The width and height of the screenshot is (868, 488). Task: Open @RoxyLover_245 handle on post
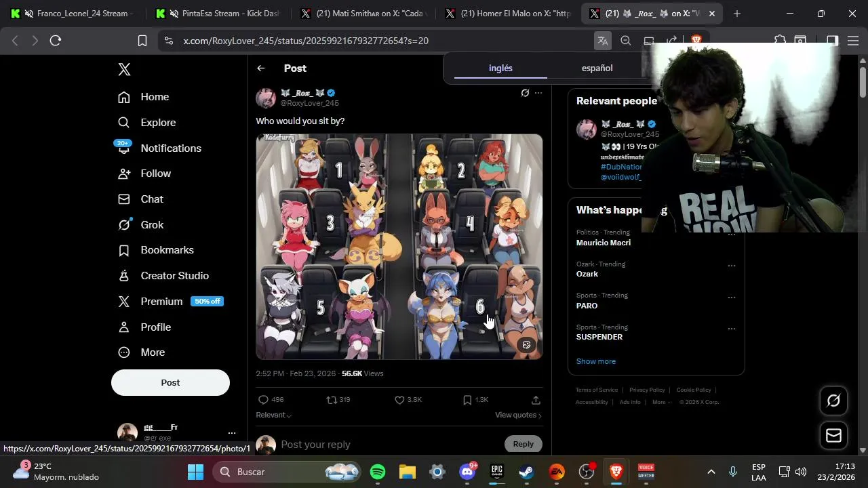[309, 103]
